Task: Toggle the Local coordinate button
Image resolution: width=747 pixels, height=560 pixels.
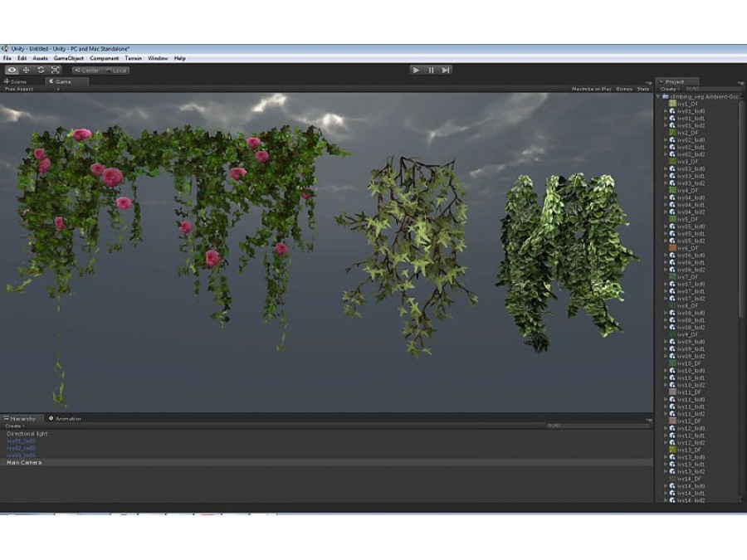Action: [x=115, y=71]
